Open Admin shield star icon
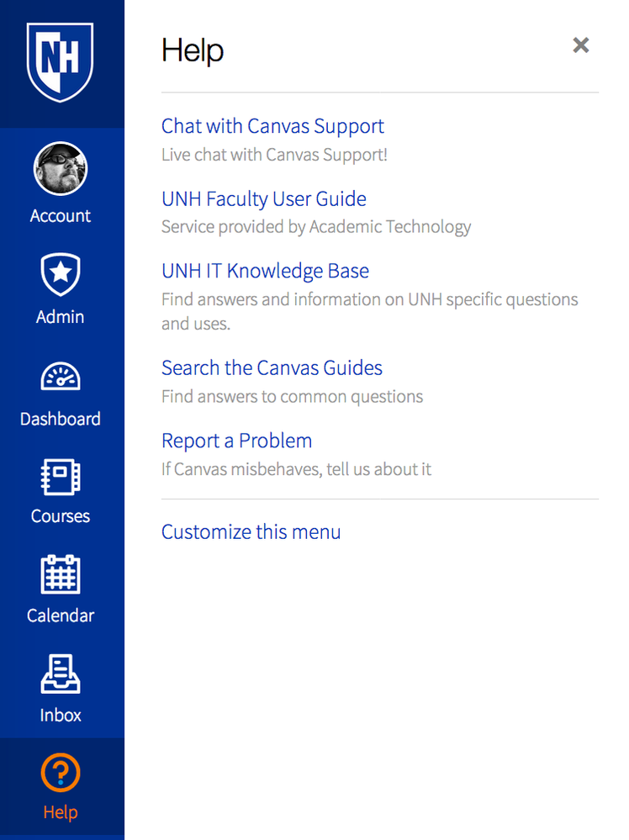This screenshot has width=629, height=840. [x=60, y=273]
